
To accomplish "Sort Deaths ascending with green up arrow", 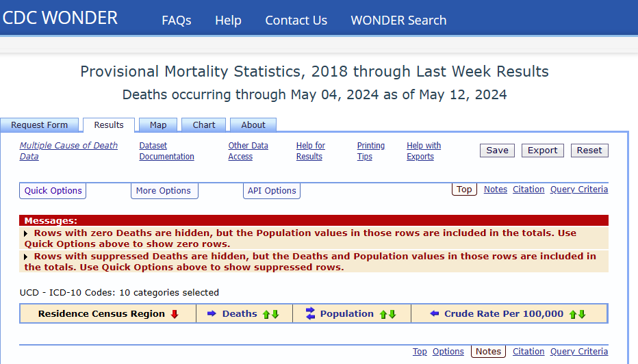I will [x=266, y=314].
